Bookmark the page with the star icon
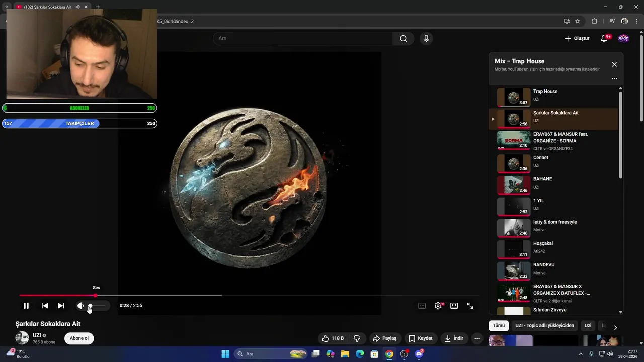 click(x=578, y=21)
